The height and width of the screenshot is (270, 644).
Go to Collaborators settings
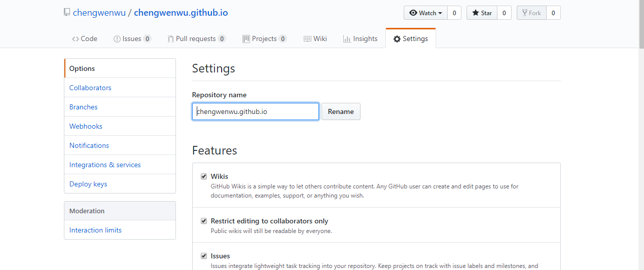pos(120,88)
